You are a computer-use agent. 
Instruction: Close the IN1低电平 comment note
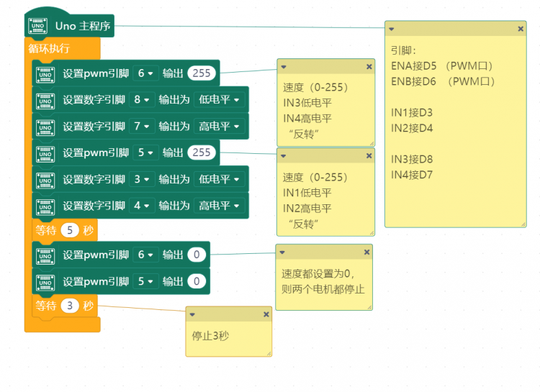(x=369, y=155)
